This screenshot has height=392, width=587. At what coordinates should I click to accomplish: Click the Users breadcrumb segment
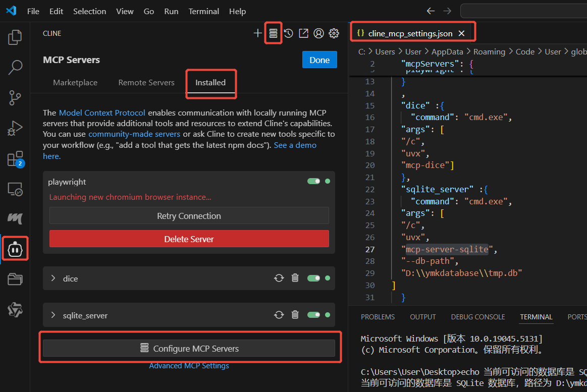[385, 51]
